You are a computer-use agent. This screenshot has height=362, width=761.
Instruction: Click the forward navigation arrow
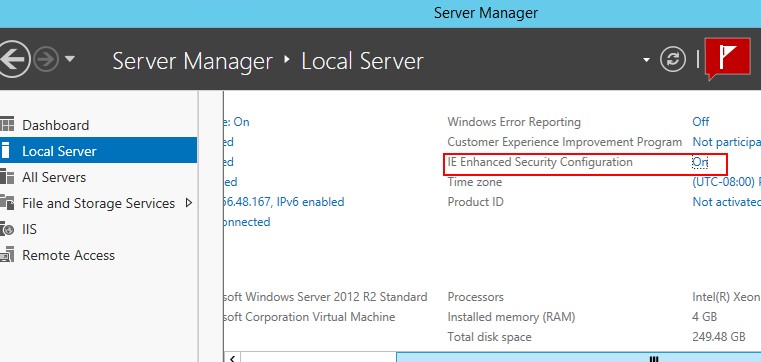click(47, 60)
